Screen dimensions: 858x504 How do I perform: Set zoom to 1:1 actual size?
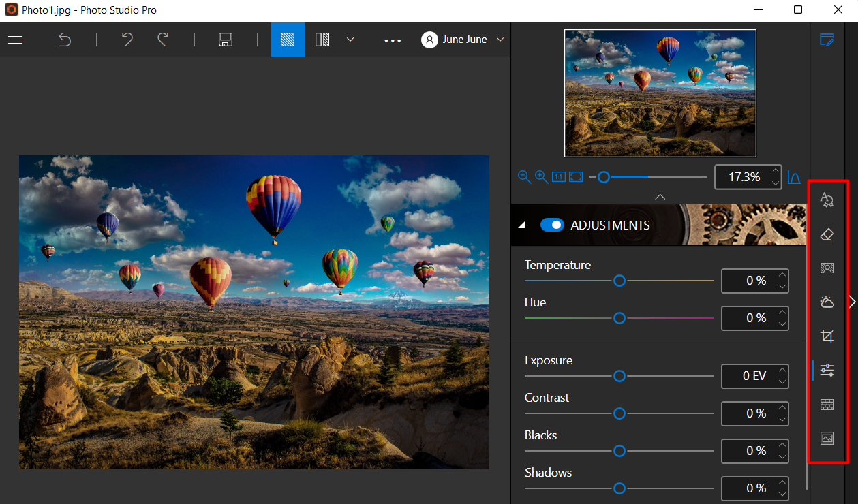coord(559,177)
